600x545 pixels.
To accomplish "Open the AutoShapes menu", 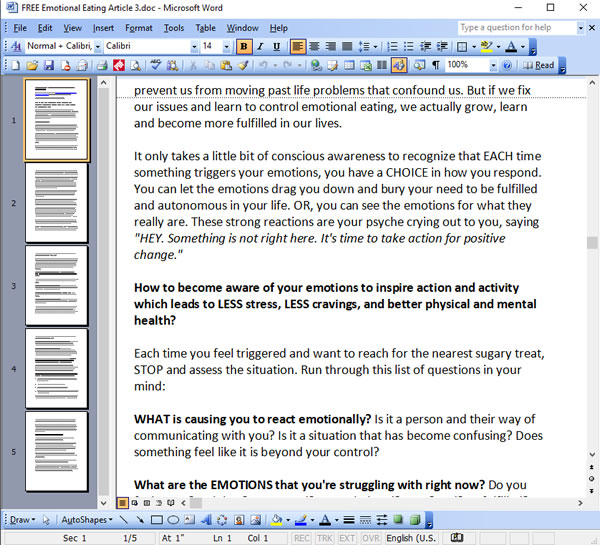I will 87,520.
